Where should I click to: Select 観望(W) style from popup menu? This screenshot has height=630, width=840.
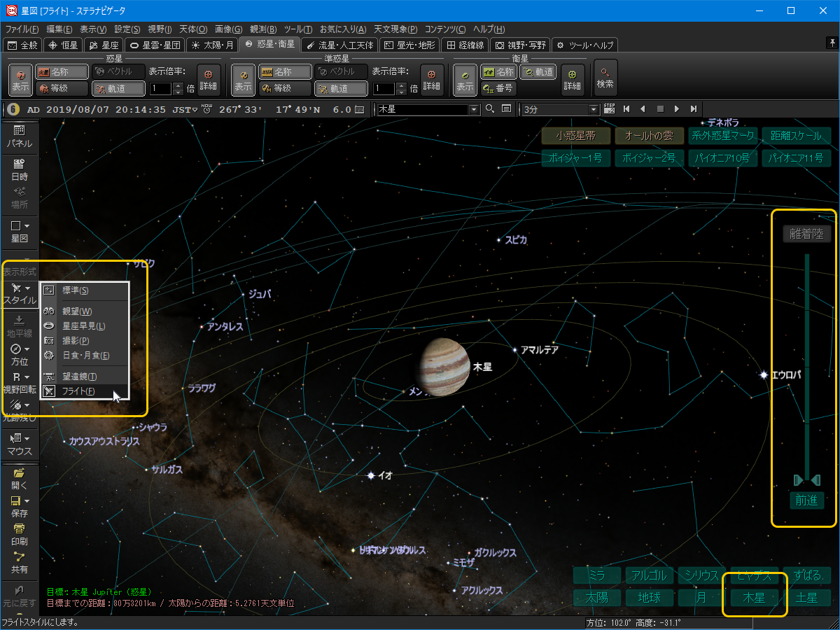85,311
